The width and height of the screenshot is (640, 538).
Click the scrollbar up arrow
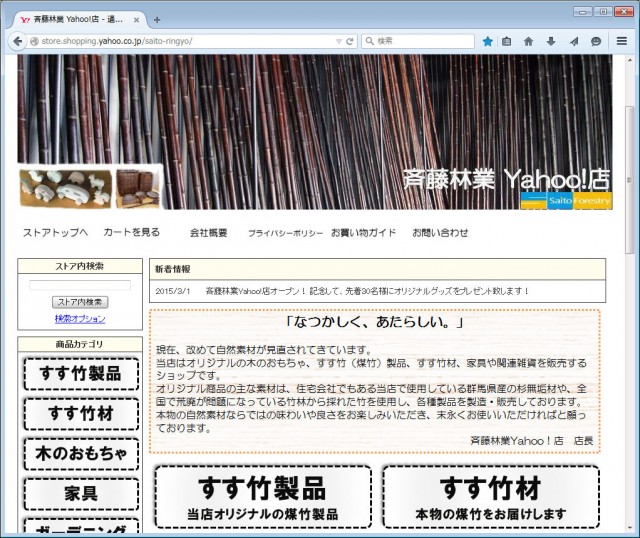[630, 60]
